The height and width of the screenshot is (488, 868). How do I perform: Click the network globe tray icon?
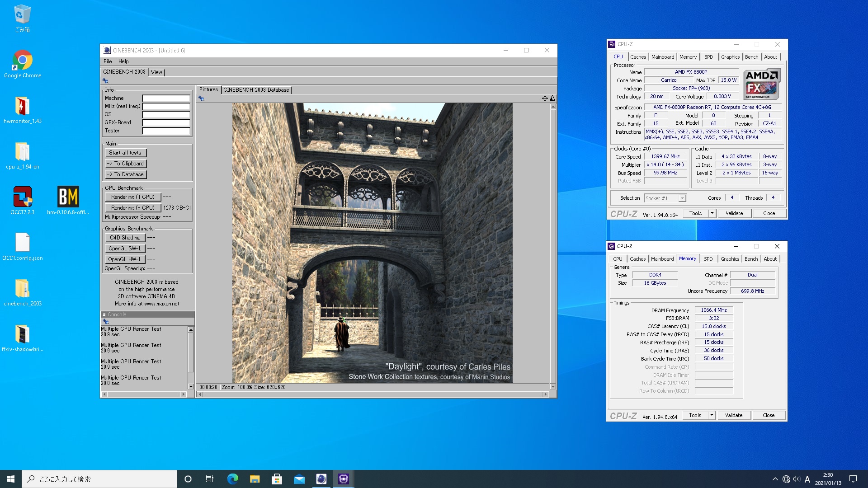(x=786, y=479)
